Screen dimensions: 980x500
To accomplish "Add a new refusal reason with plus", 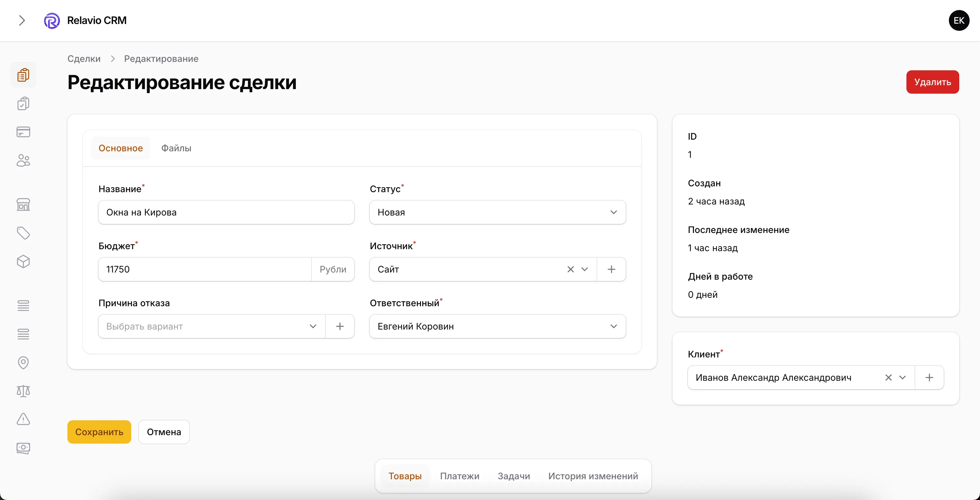I will tap(340, 326).
